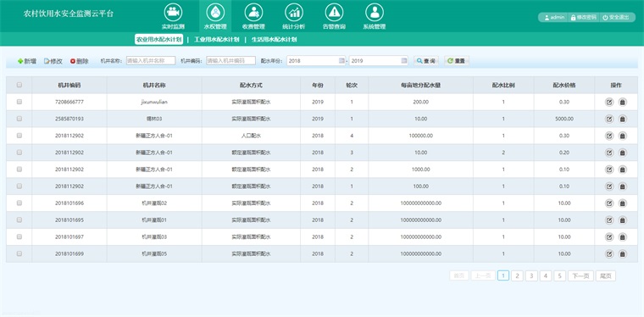Check the 7208666777 row checkbox
Image resolution: width=644 pixels, height=317 pixels.
click(19, 102)
